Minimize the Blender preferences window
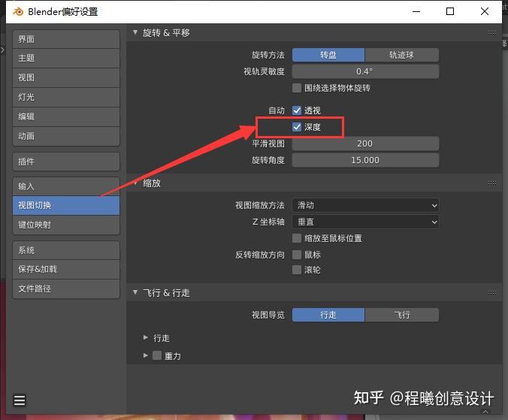Screen dimensions: 508x420 (416, 12)
